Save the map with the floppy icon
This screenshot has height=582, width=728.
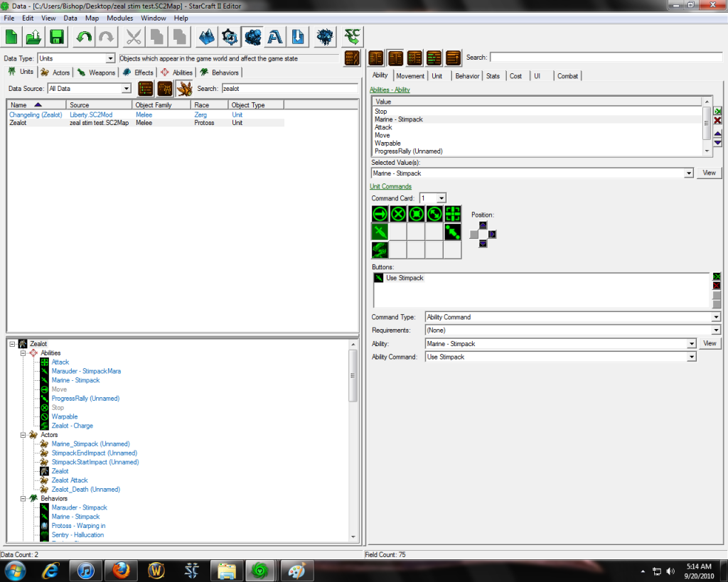(57, 37)
